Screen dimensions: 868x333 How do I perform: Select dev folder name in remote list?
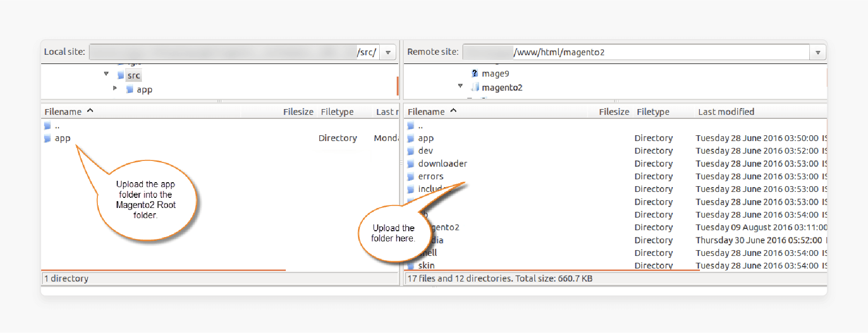(425, 151)
